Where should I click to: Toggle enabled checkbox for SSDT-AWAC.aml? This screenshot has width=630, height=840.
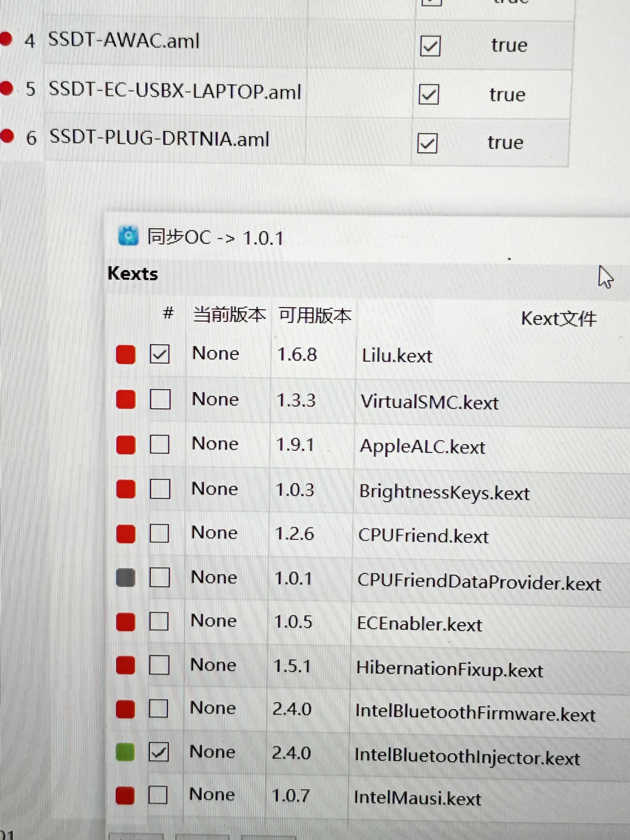pos(430,46)
